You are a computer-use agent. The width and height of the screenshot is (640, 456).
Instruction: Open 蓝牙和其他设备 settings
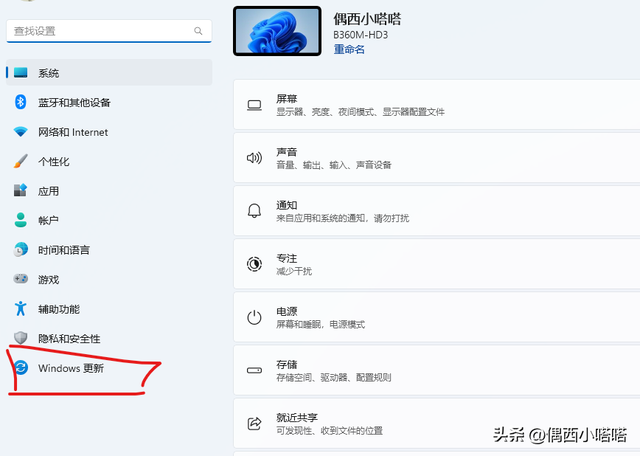coord(74,102)
